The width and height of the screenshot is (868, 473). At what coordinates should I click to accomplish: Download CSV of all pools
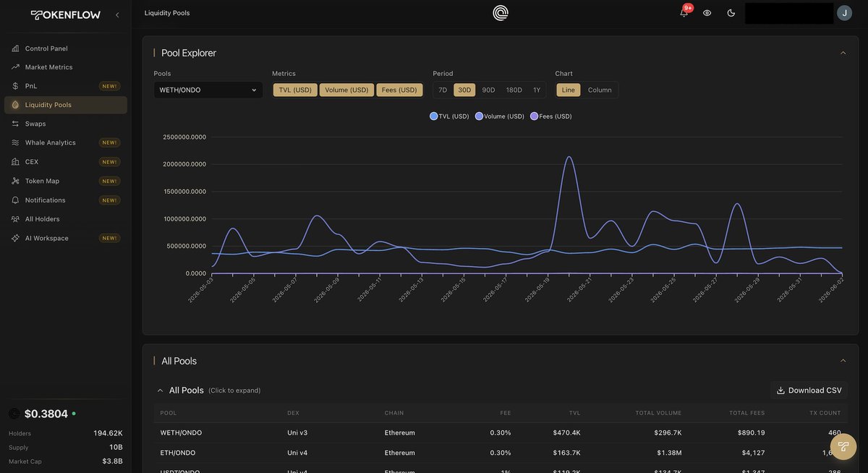click(x=809, y=391)
